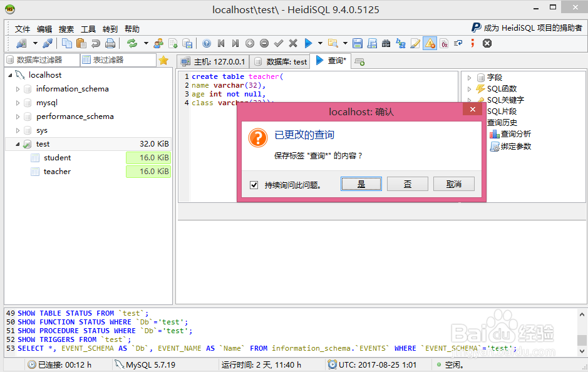Open the 帮助 menu

point(132,29)
